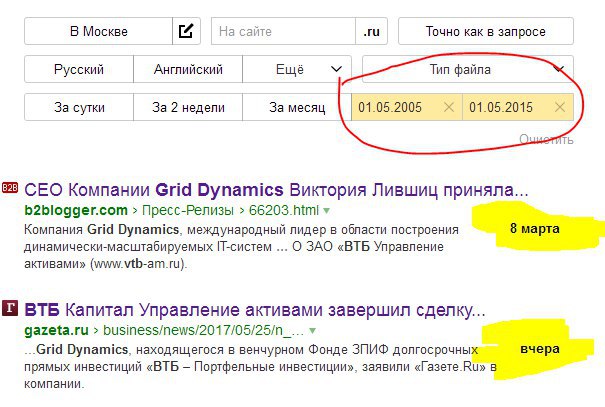
Task: Filter results За сутки
Action: pos(79,107)
